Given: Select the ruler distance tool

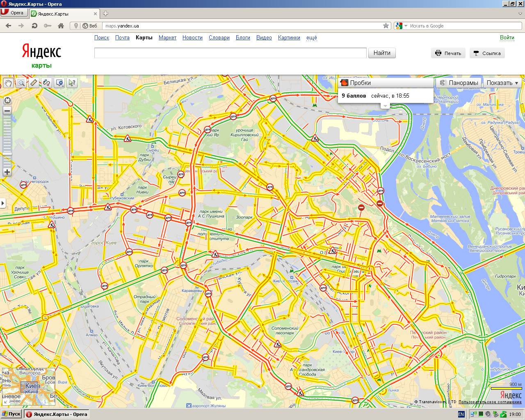Looking at the screenshot, I should tap(34, 83).
